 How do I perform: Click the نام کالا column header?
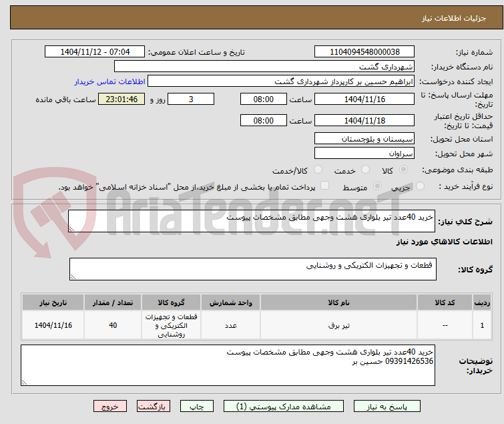pyautogui.click(x=339, y=302)
